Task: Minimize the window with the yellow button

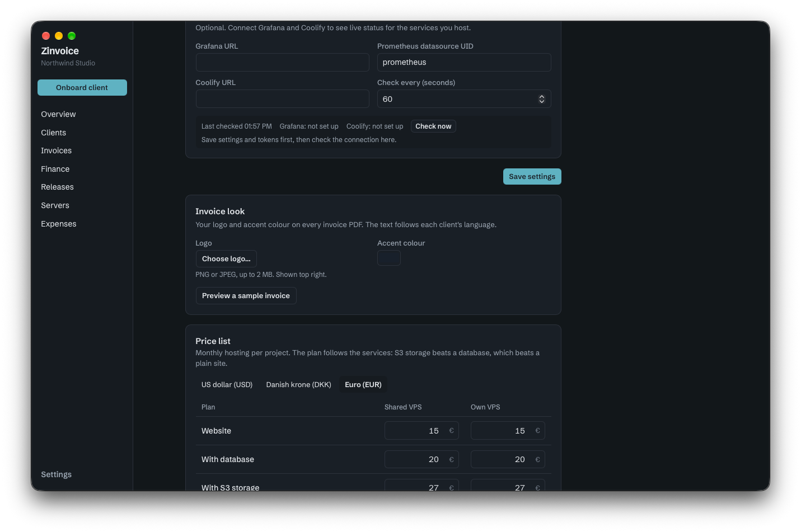Action: click(x=59, y=36)
